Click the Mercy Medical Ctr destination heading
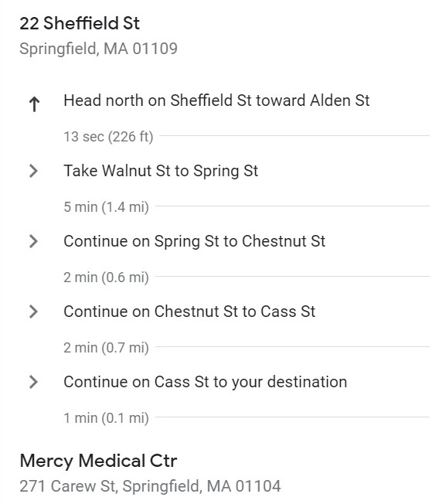 [x=98, y=461]
